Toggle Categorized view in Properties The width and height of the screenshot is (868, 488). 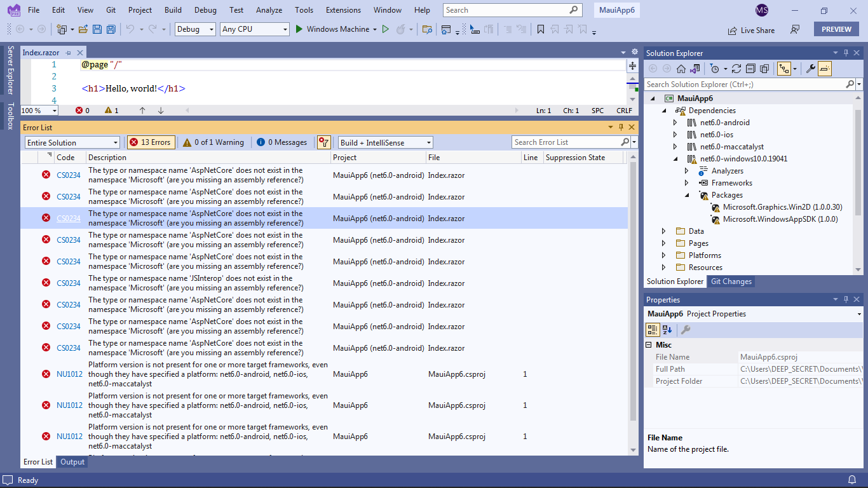pos(653,330)
